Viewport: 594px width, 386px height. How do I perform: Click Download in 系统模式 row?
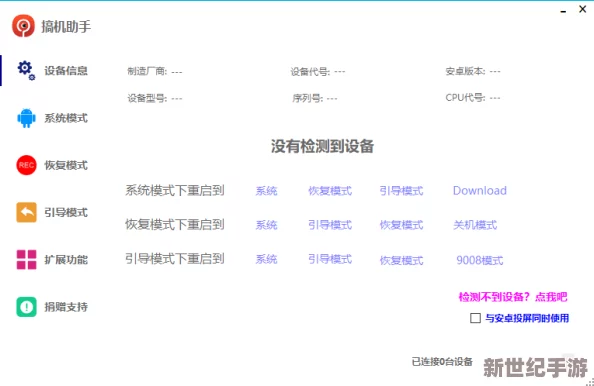click(480, 191)
